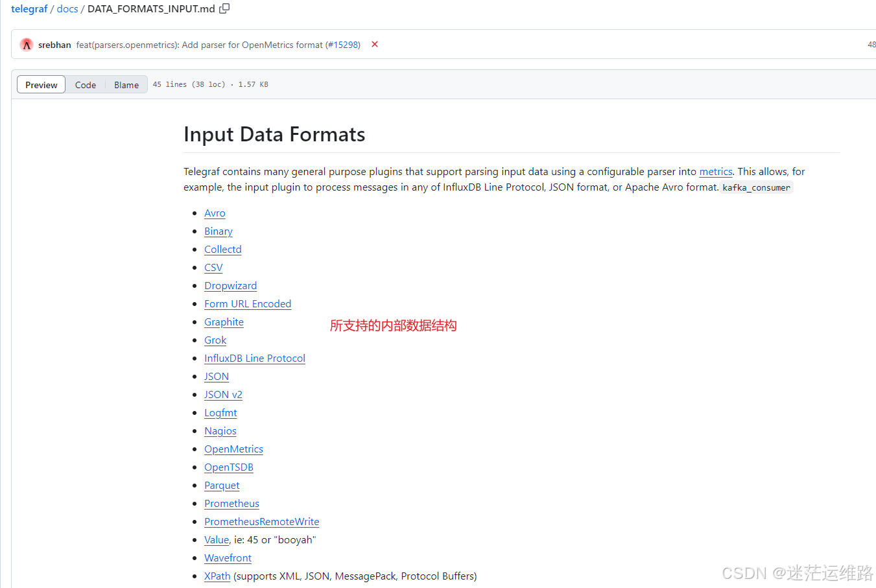Follow the metrics hyperlink in the paragraph

click(716, 172)
